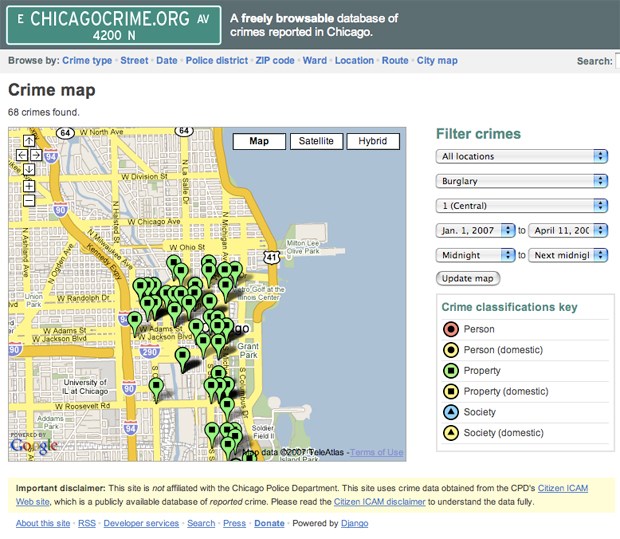
Task: Click the ChicagoCrime.org street sign logo
Action: [x=114, y=25]
